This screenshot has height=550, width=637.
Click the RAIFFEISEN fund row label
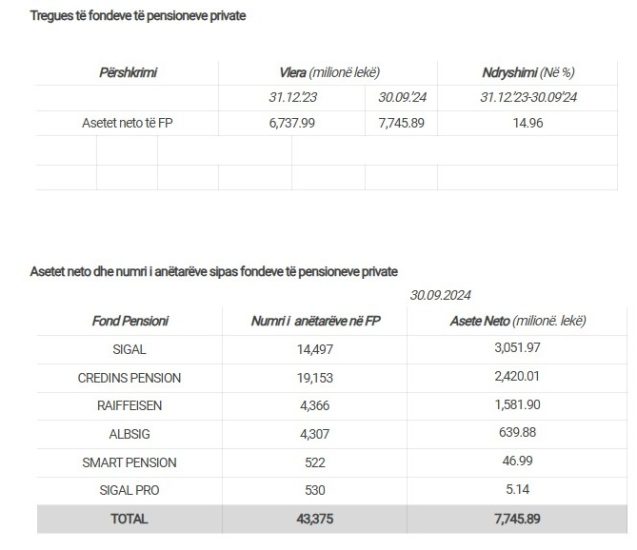point(129,405)
